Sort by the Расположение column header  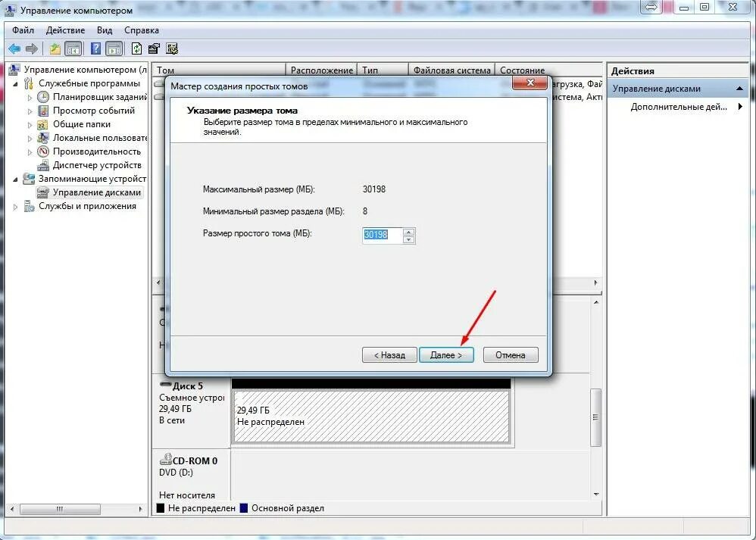[x=322, y=70]
